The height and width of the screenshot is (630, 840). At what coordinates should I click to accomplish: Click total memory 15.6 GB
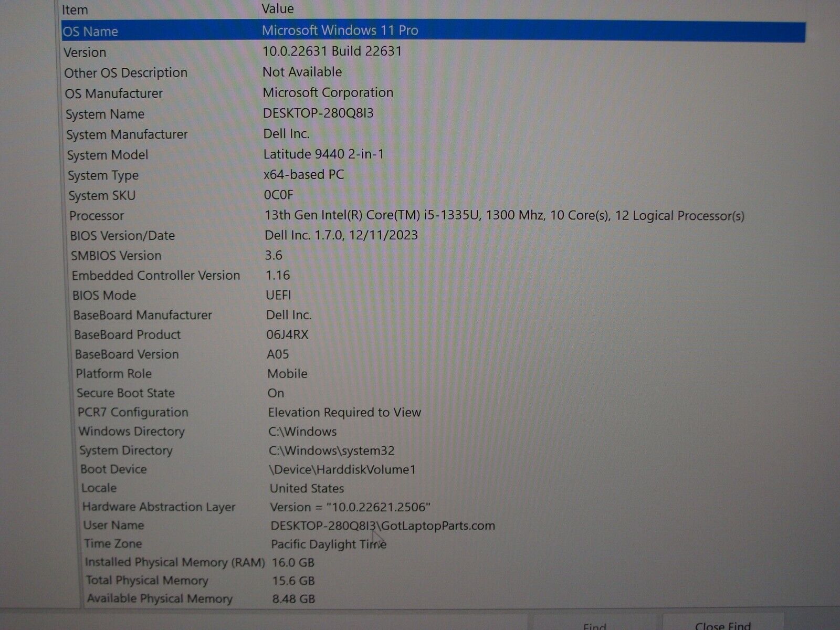[293, 581]
